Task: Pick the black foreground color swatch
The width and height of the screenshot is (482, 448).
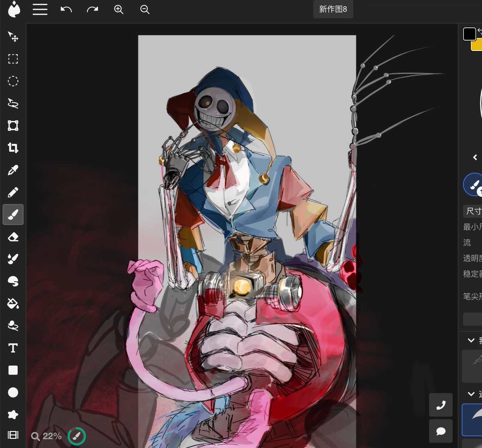Action: pyautogui.click(x=469, y=34)
